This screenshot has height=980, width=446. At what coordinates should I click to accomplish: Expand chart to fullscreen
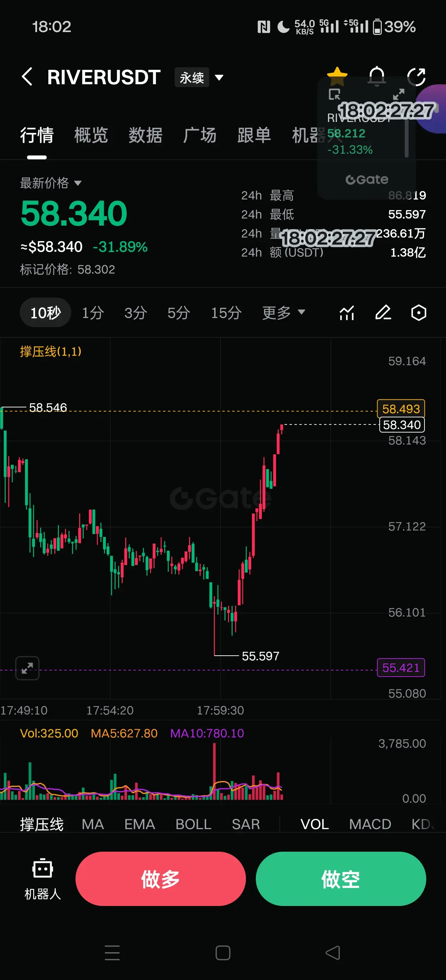(27, 668)
